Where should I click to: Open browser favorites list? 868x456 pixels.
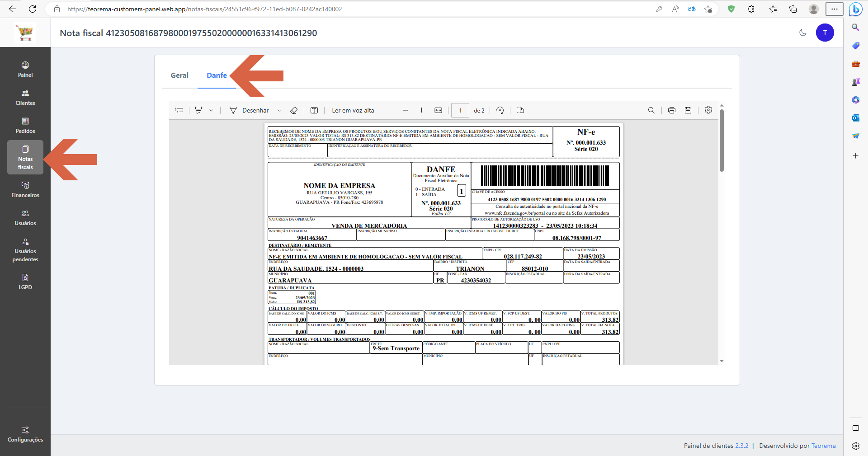coord(773,9)
